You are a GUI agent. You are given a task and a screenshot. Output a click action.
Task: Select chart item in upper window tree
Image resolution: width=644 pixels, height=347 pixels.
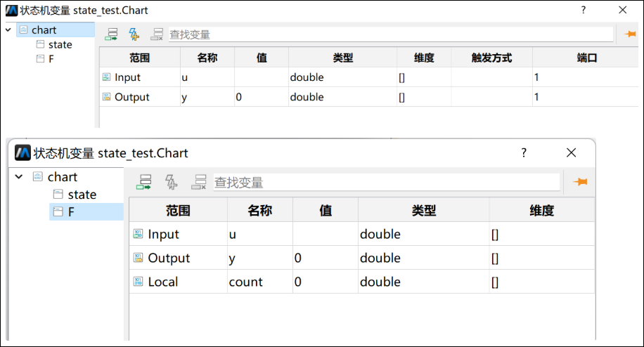56,30
